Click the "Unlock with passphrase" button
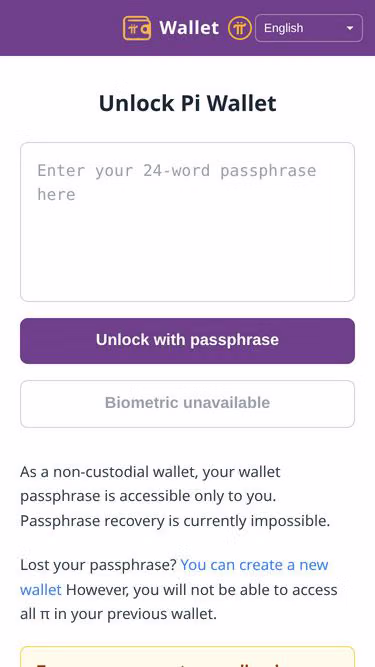The width and height of the screenshot is (375, 667). 188,341
